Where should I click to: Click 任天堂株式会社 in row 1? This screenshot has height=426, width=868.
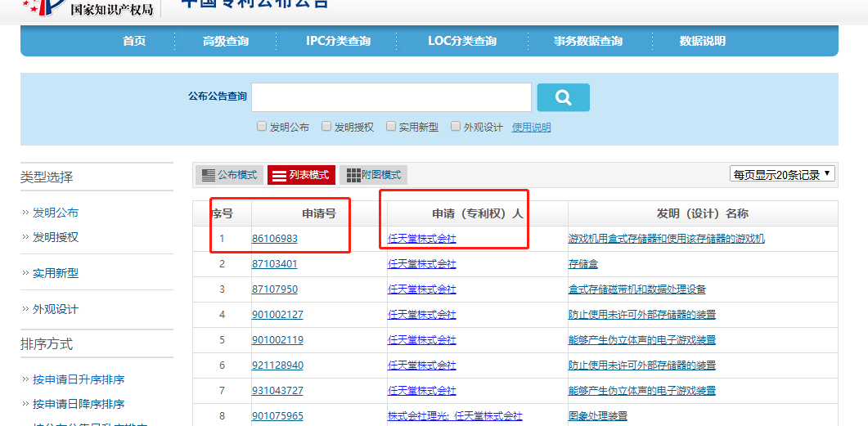(422, 239)
